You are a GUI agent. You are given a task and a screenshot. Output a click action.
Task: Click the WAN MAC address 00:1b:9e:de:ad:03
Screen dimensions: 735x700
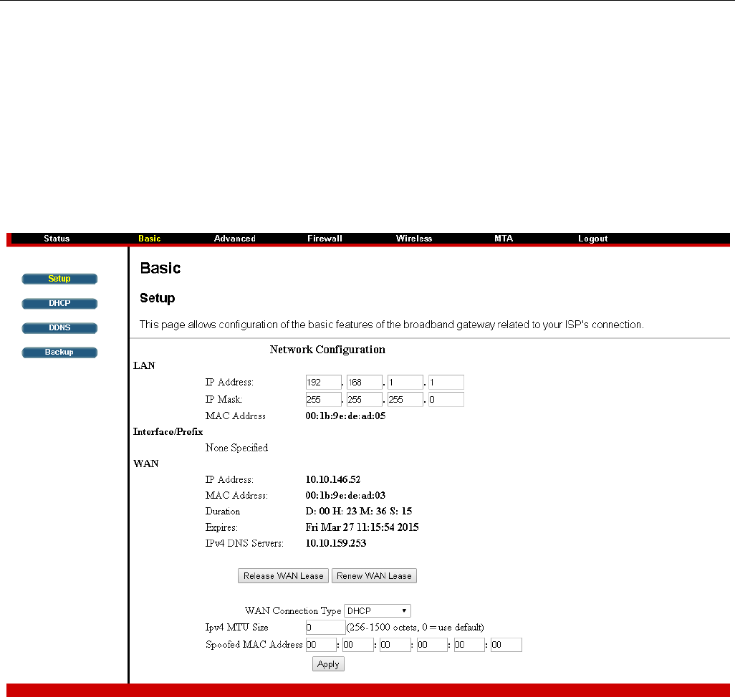click(x=345, y=496)
